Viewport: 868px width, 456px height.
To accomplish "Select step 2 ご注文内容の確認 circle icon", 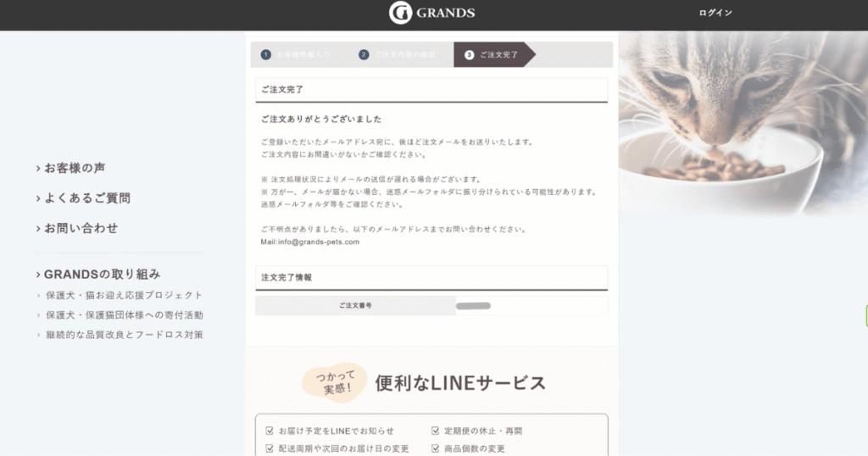I will (x=364, y=55).
